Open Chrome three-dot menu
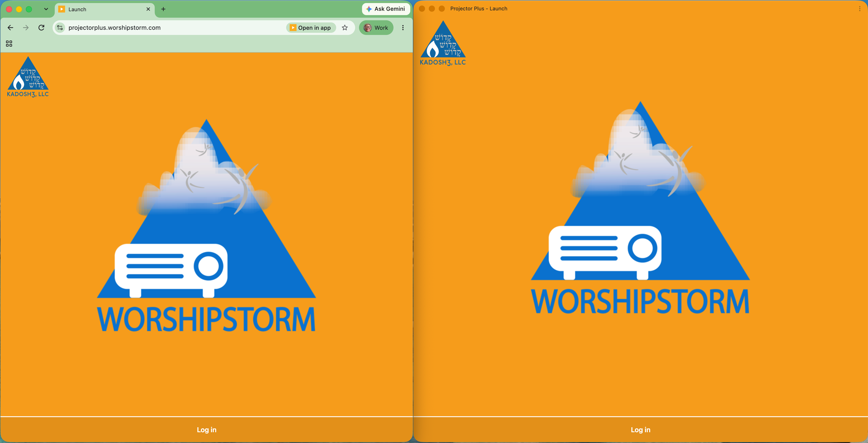868x443 pixels. click(x=403, y=28)
